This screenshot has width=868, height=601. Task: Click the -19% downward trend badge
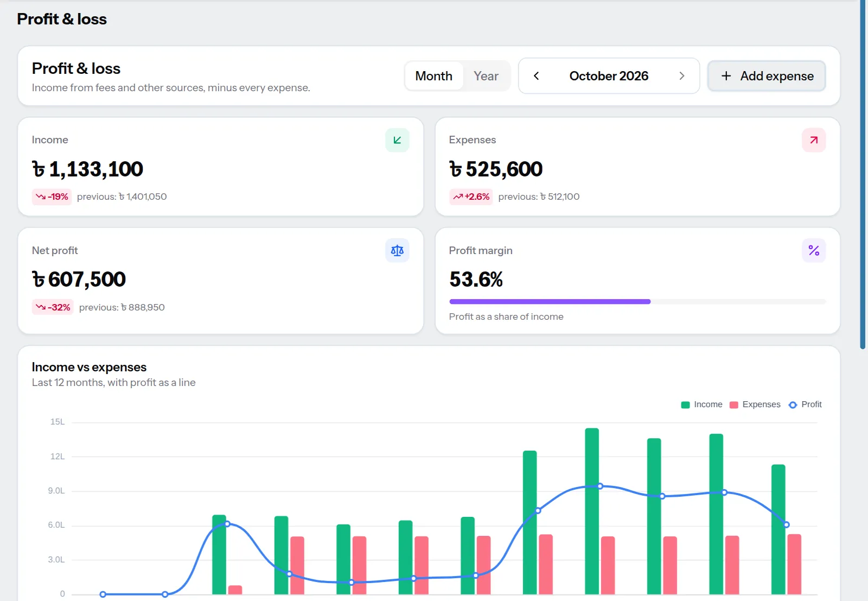pyautogui.click(x=52, y=197)
